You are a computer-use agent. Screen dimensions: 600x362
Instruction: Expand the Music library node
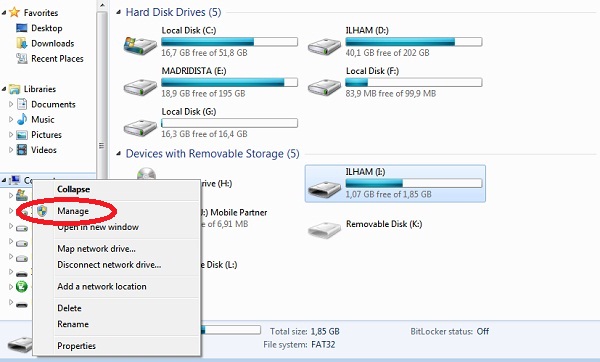(11, 119)
